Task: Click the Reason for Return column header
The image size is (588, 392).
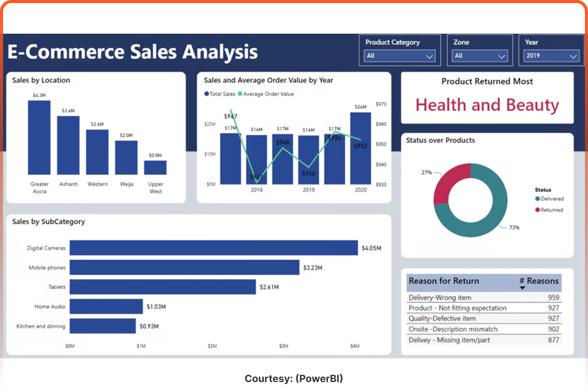Action: coord(444,281)
